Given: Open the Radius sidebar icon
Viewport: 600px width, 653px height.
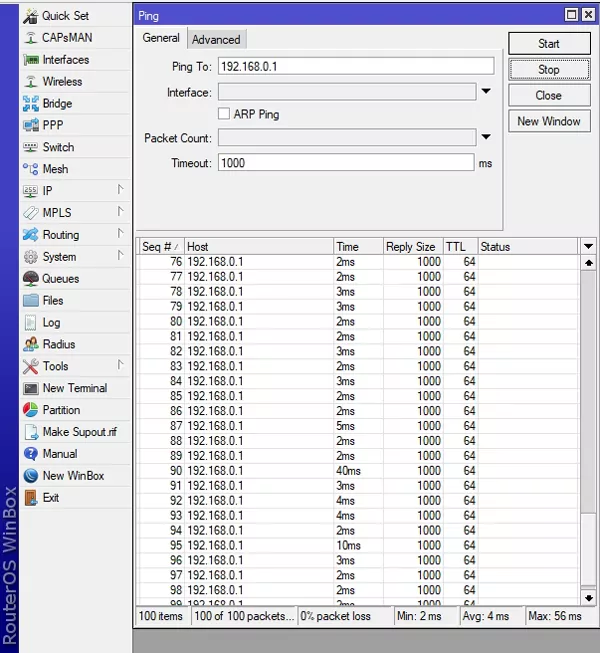Looking at the screenshot, I should click(31, 344).
